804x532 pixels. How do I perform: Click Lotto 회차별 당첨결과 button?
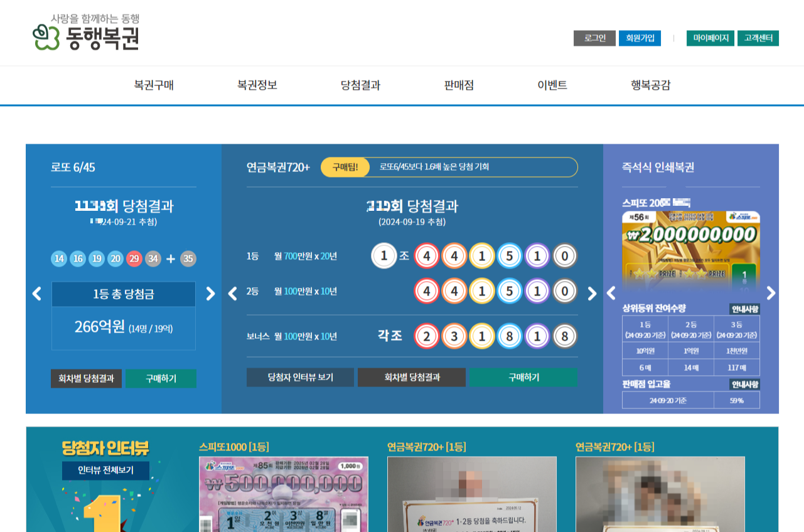pos(86,378)
